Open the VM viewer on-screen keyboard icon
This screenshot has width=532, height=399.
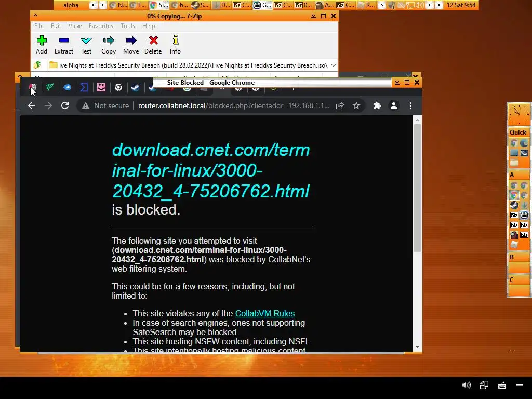point(502,385)
